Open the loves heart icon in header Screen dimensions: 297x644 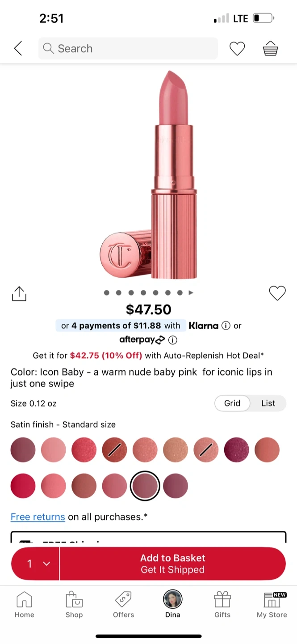237,48
